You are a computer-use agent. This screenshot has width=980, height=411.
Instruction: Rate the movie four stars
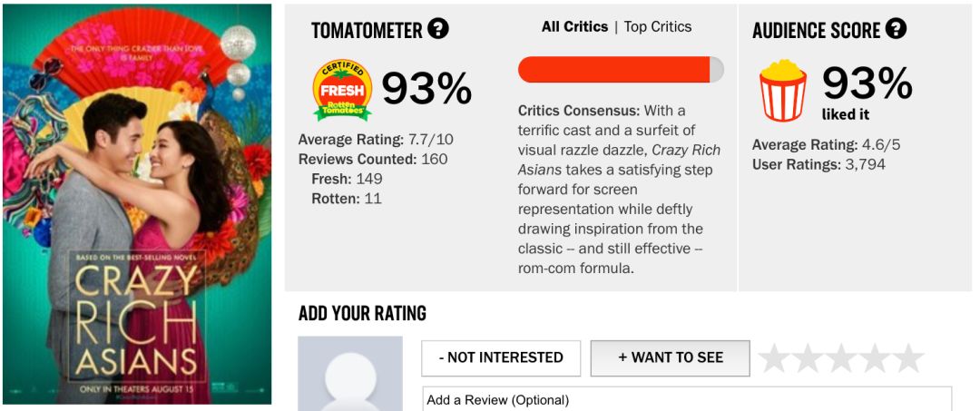[x=875, y=358]
